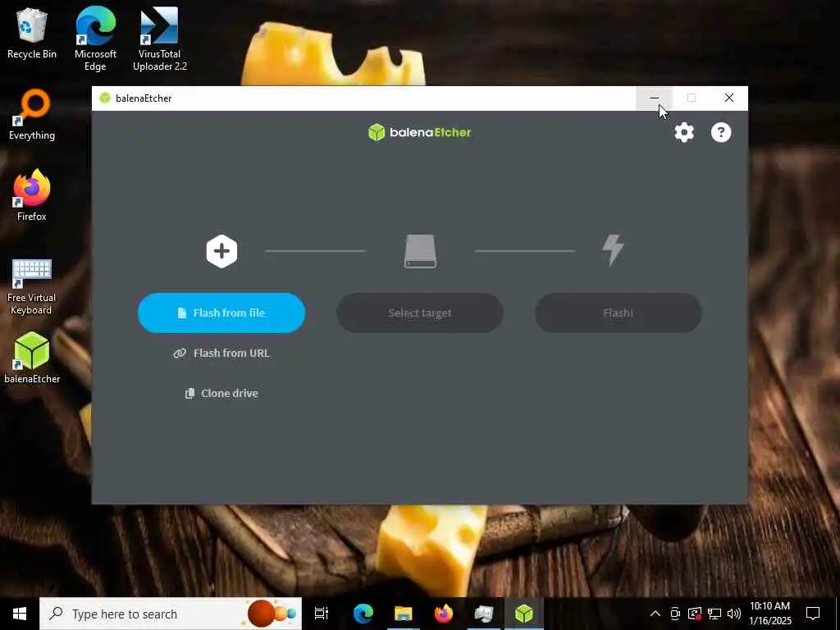Open the Windows Start menu
Screen dimensions: 840x630
(20, 614)
